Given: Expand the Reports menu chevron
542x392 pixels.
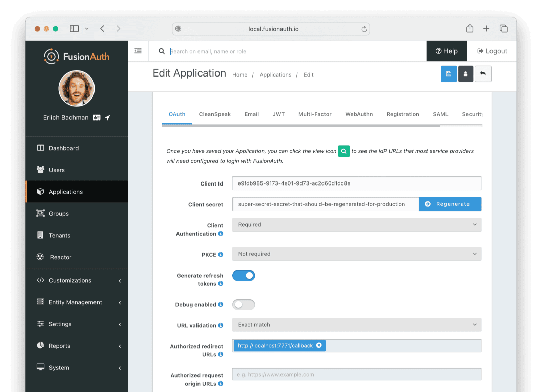Looking at the screenshot, I should tap(120, 346).
